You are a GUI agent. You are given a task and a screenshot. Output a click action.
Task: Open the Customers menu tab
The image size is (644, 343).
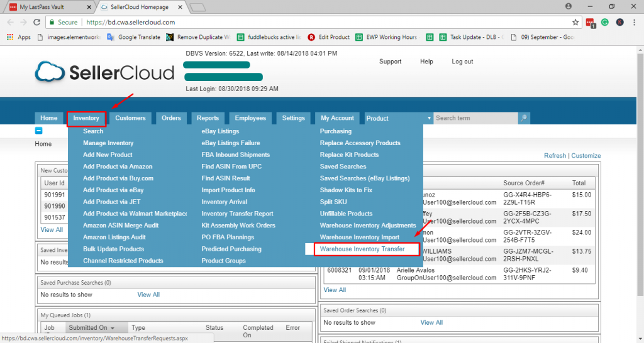pyautogui.click(x=130, y=118)
